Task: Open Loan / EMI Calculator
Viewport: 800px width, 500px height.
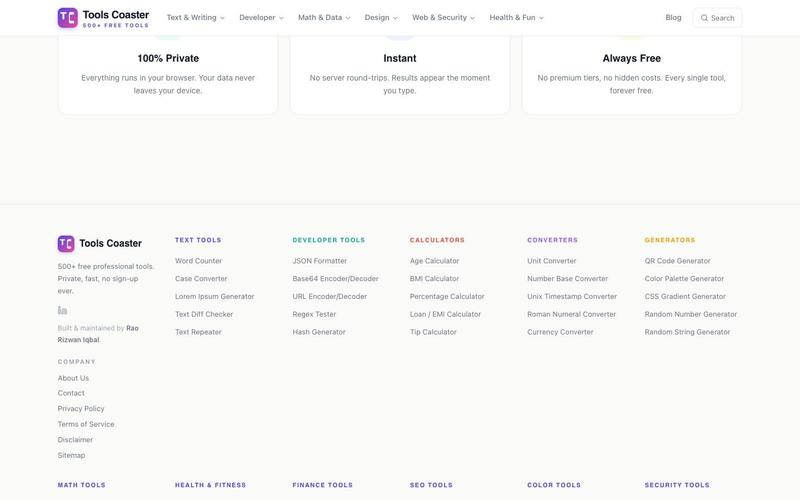Action: tap(445, 314)
